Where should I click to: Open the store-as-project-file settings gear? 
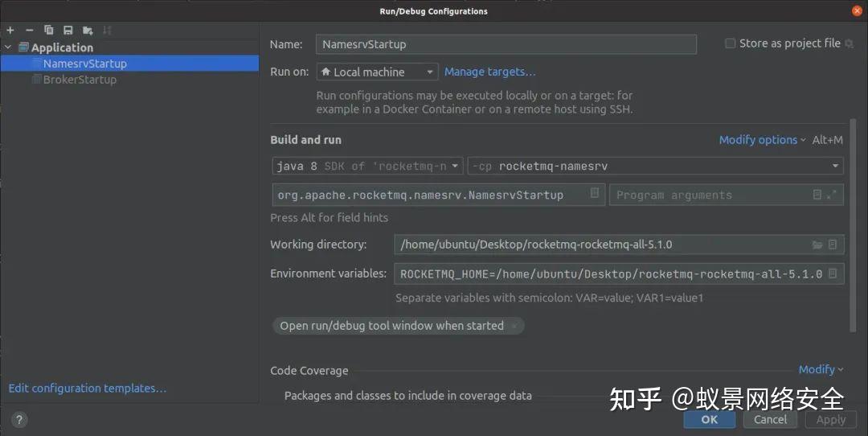click(x=849, y=43)
